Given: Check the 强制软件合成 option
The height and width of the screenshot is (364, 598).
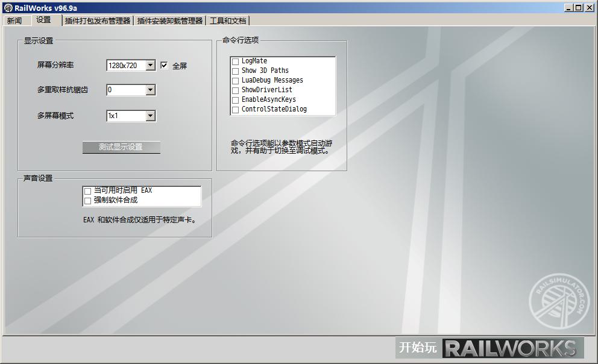Looking at the screenshot, I should 88,201.
